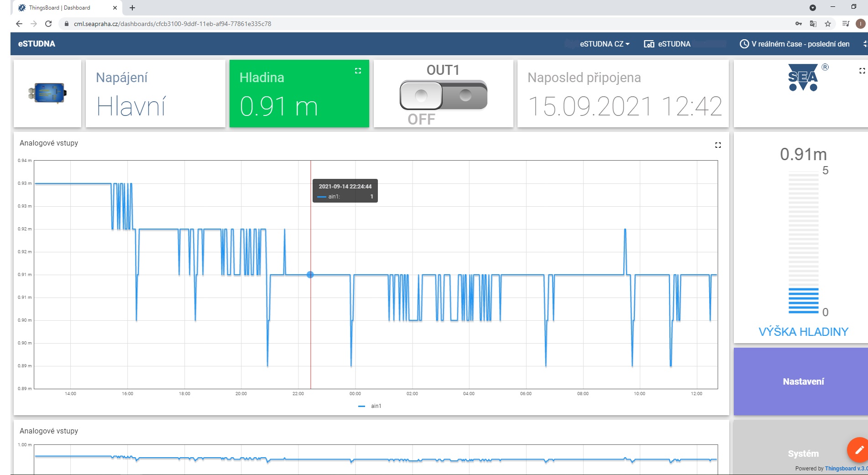Image resolution: width=868 pixels, height=475 pixels.
Task: Click the OUT1 label
Action: [443, 70]
